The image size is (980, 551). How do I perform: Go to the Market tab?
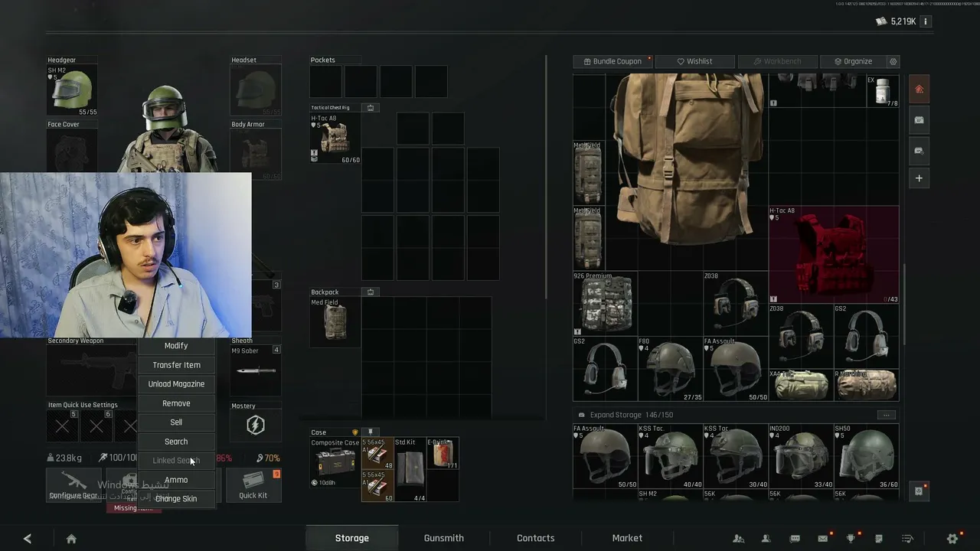[627, 538]
